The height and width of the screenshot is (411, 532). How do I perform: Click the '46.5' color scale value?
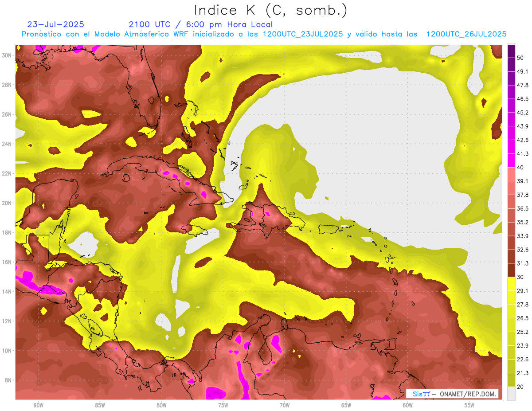tap(522, 99)
